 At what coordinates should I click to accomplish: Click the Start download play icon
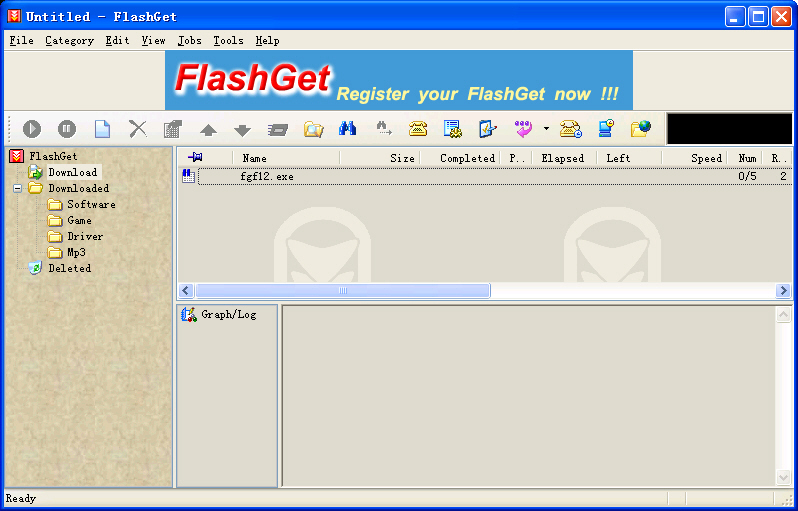tap(32, 129)
